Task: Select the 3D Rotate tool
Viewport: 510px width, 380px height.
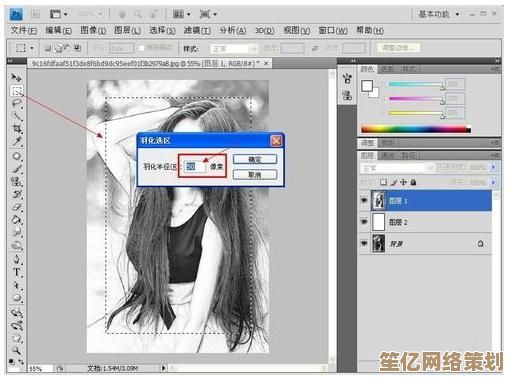Action: [17, 313]
